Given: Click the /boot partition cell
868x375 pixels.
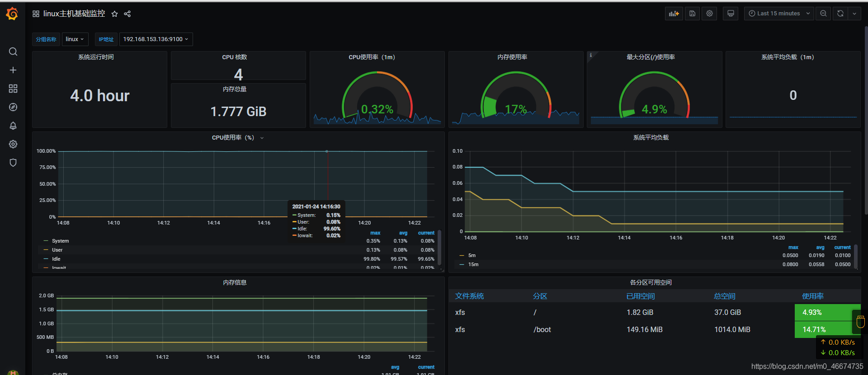Looking at the screenshot, I should [542, 330].
